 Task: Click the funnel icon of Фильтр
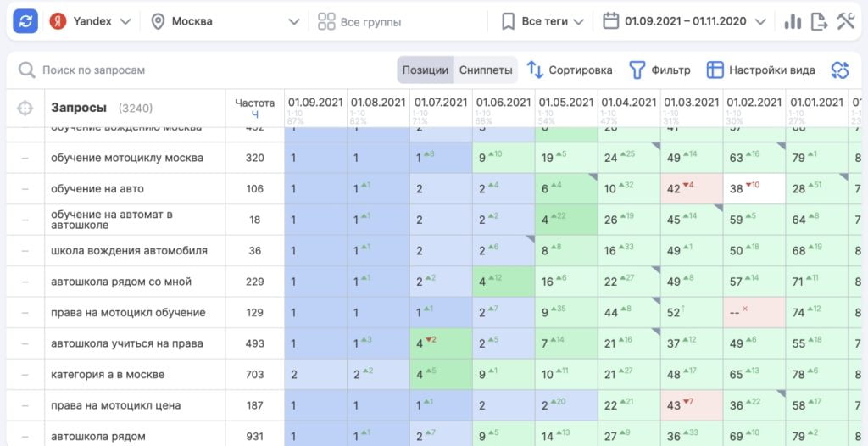tap(637, 70)
